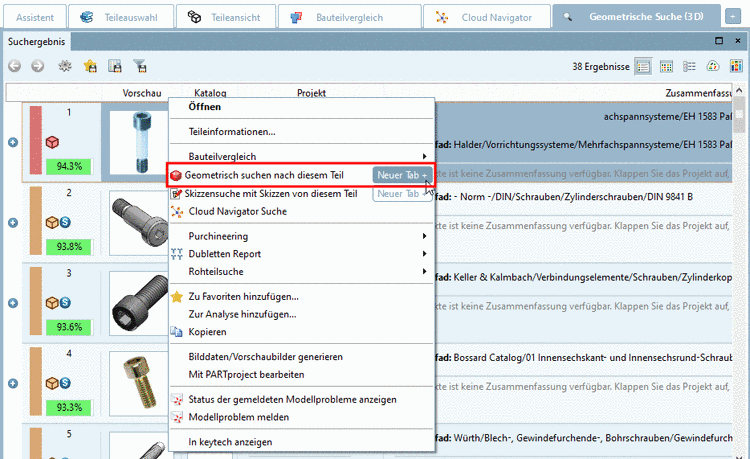The width and height of the screenshot is (750, 459).
Task: Choose Zur Analyse hinzufügen...
Action: point(302,314)
